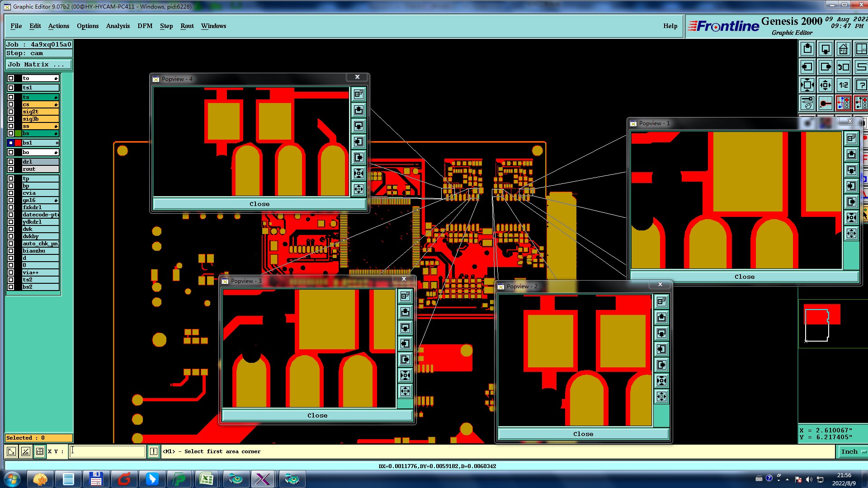The width and height of the screenshot is (868, 488).
Task: Launch Excel from the Windows taskbar
Action: tap(207, 479)
